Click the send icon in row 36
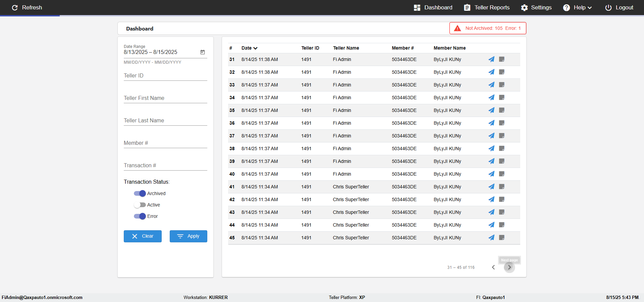 491,123
